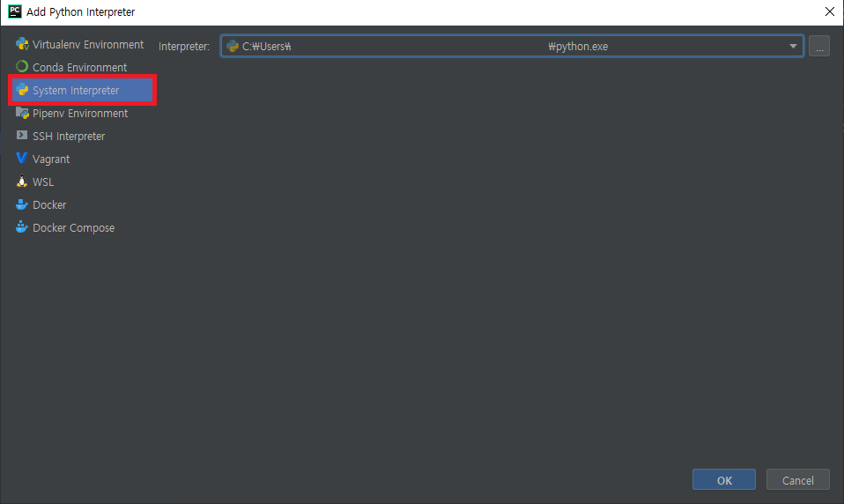Screen dimensions: 844x504
Task: Click the Pipenv Environment folder icon
Action: click(22, 113)
